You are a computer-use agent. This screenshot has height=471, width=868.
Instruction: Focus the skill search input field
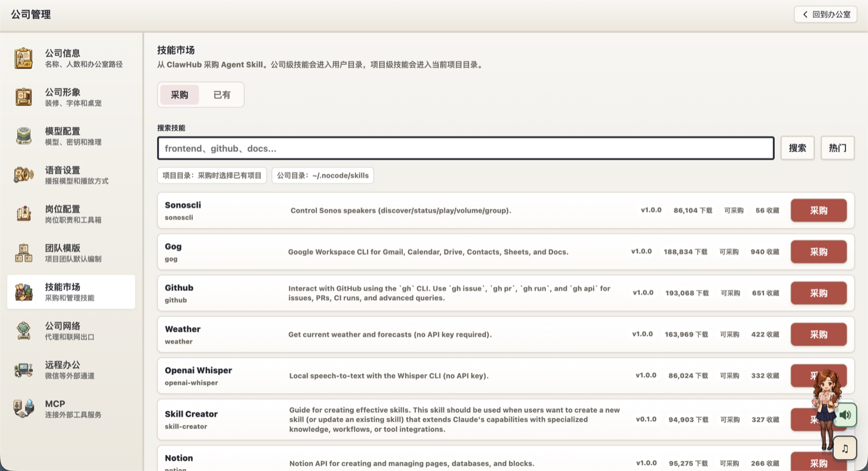point(466,148)
